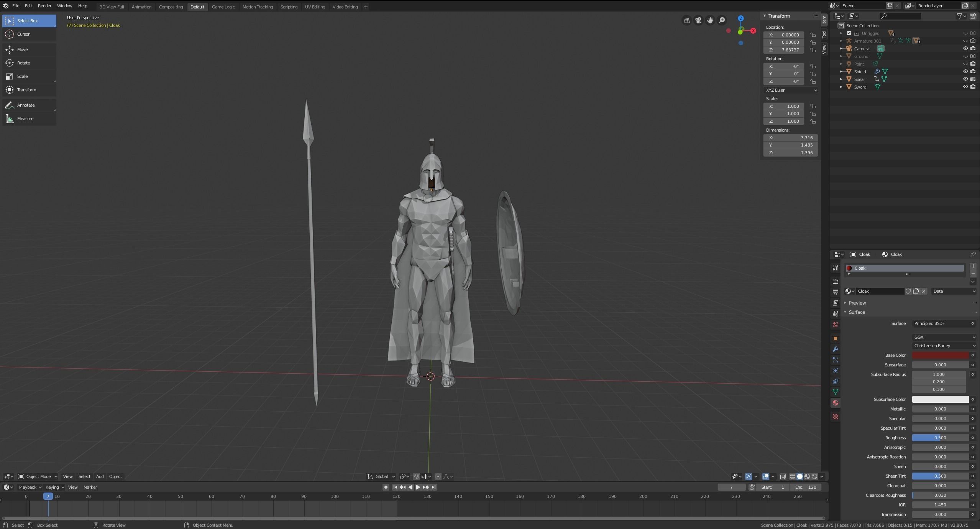Toggle auto keying record button
This screenshot has width=980, height=529.
[386, 487]
